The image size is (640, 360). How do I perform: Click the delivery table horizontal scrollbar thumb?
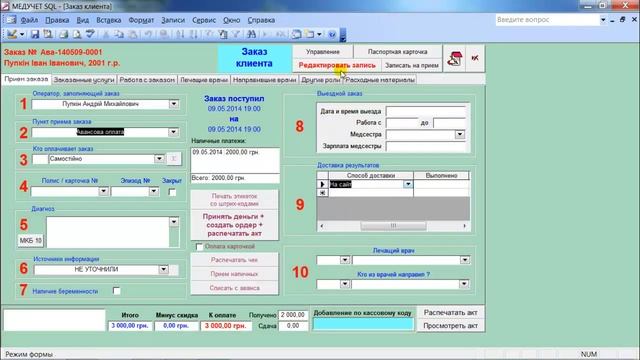coord(393,226)
